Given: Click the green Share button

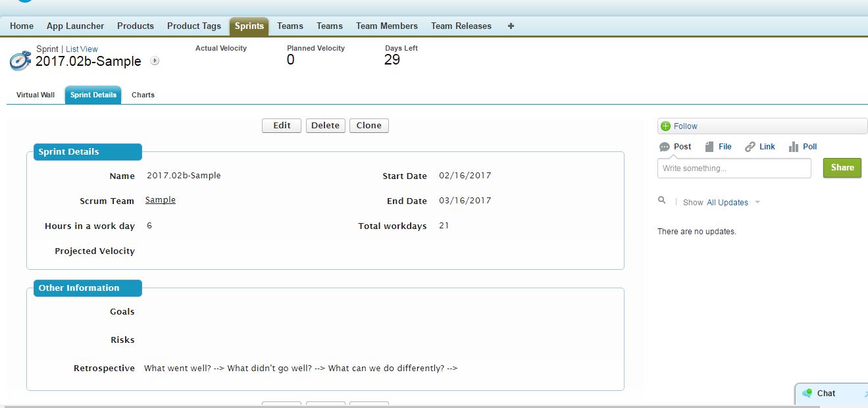Looking at the screenshot, I should 842,168.
